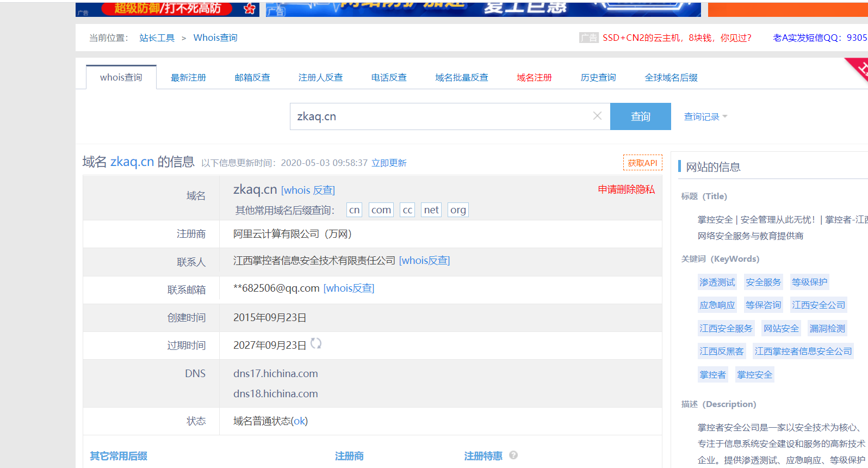Open the 全球域名后缀 tab
Image resolution: width=868 pixels, height=468 pixels.
coord(671,78)
